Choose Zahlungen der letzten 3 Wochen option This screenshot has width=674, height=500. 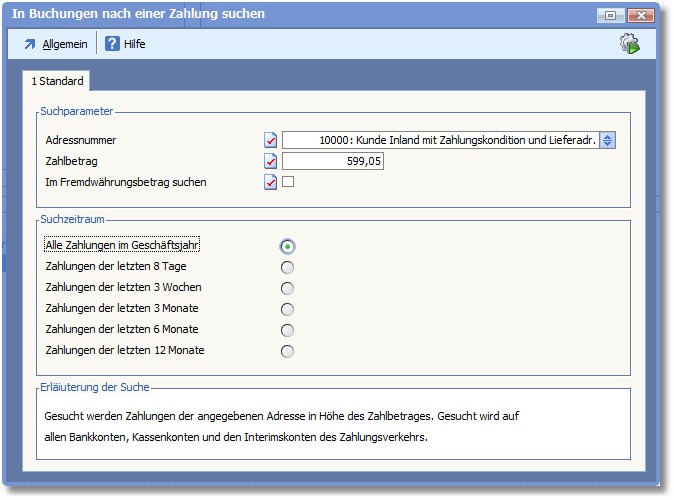[288, 288]
